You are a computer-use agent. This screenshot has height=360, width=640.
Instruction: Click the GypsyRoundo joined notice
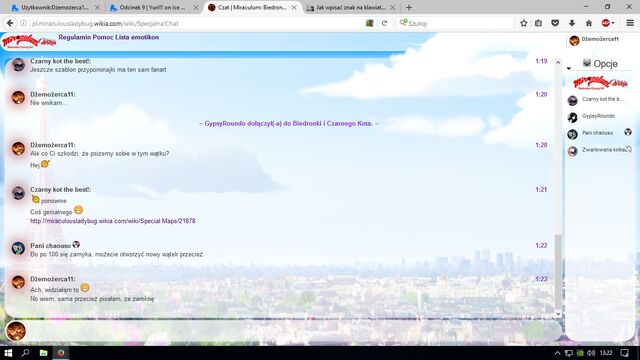tap(289, 123)
